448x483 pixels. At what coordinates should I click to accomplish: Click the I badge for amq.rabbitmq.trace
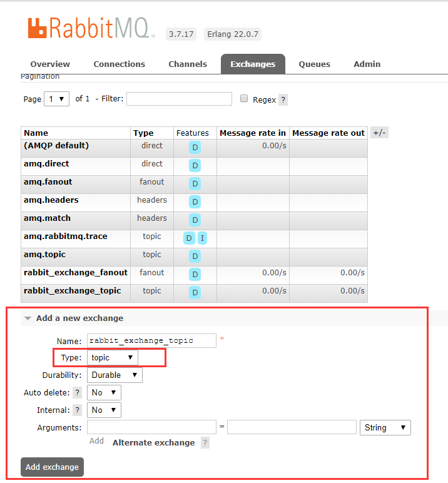click(x=203, y=238)
